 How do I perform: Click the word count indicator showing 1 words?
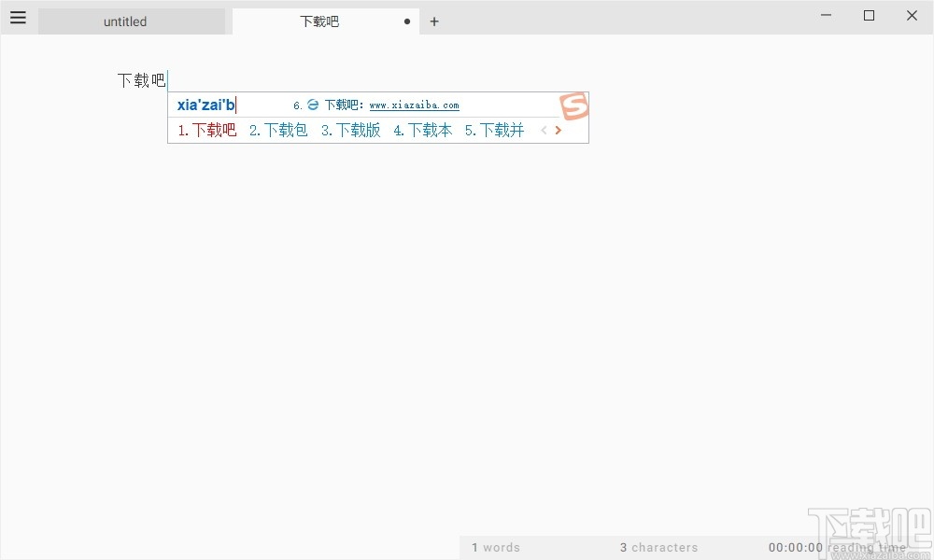click(496, 547)
